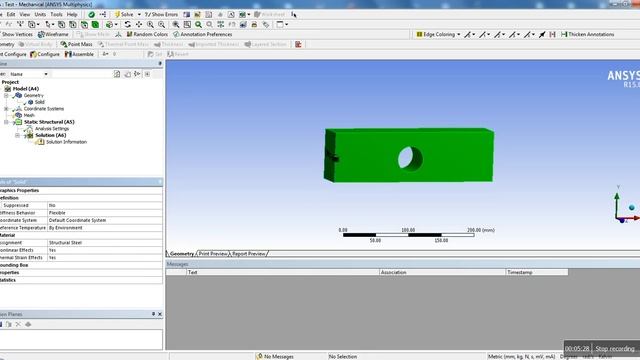Click the red edge vertices display icon
Image resolution: width=640 pixels, height=360 pixels.
pyautogui.click(x=552, y=34)
